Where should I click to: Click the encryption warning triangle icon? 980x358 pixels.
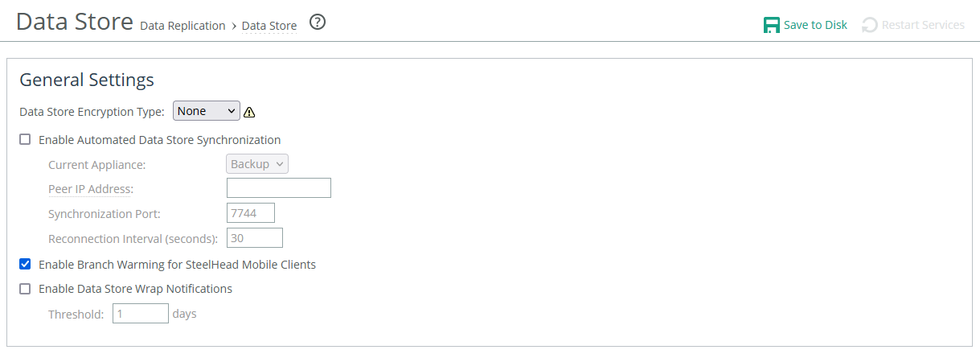point(249,112)
